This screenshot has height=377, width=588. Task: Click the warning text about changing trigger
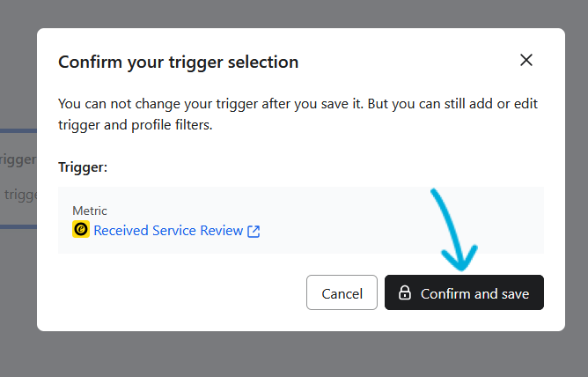click(298, 104)
